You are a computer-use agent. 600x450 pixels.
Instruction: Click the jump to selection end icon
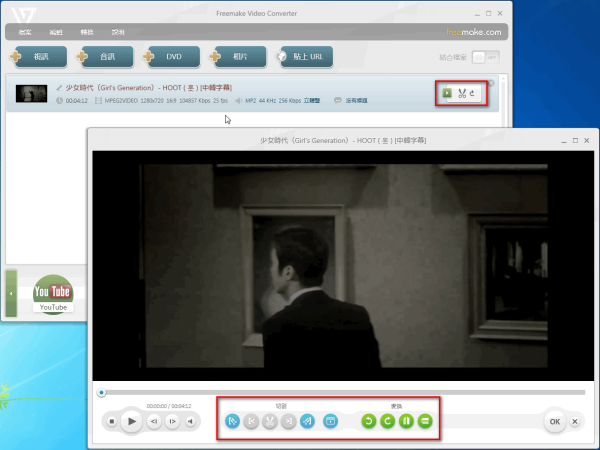pos(289,421)
